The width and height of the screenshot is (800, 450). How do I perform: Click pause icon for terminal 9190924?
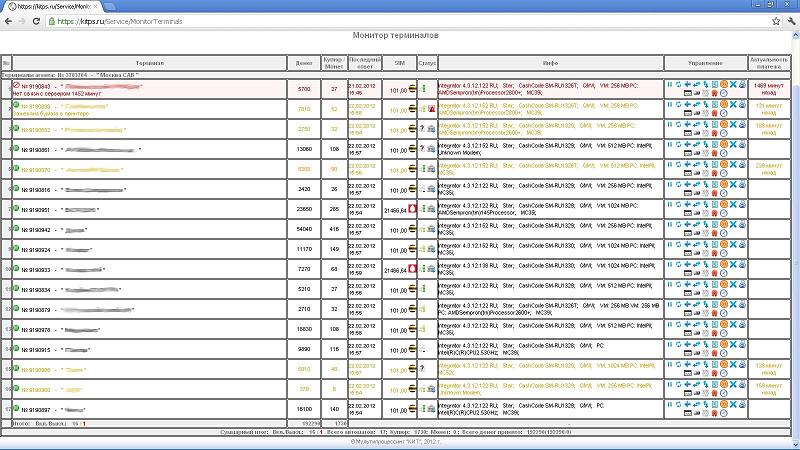coord(670,244)
